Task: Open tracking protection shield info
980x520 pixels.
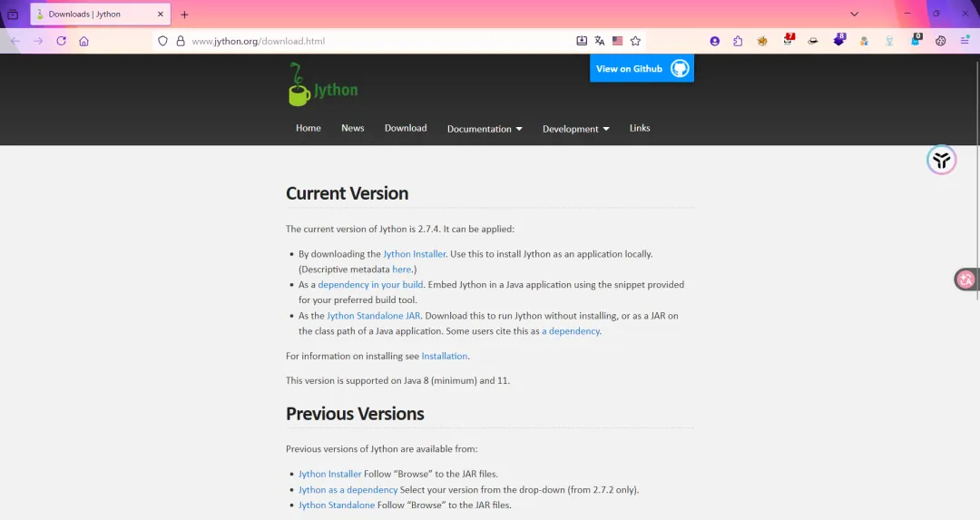Action: click(162, 41)
